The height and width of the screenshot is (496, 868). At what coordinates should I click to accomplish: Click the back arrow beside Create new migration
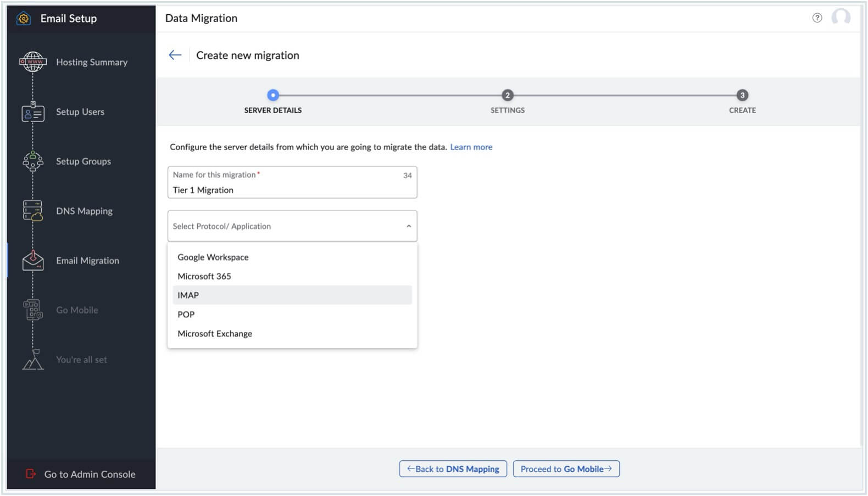(175, 55)
